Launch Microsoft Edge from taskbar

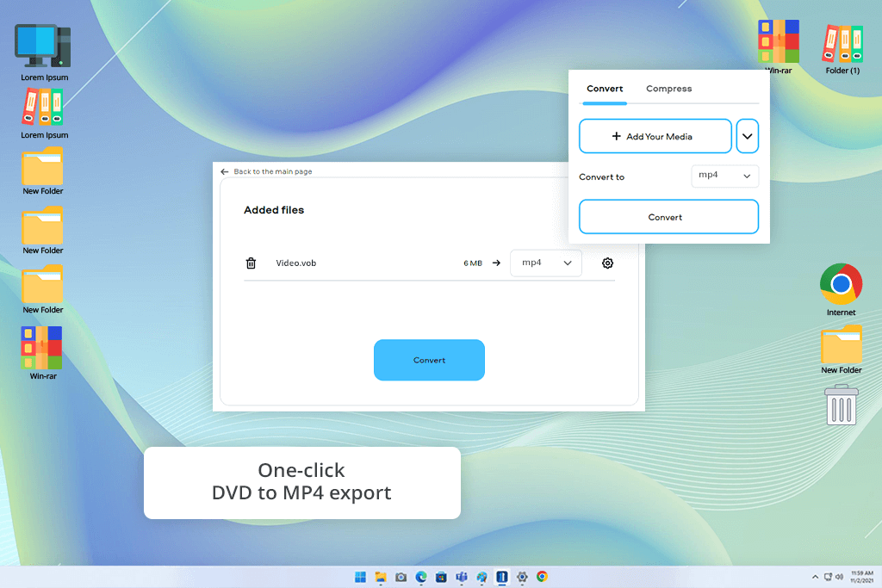pyautogui.click(x=421, y=577)
